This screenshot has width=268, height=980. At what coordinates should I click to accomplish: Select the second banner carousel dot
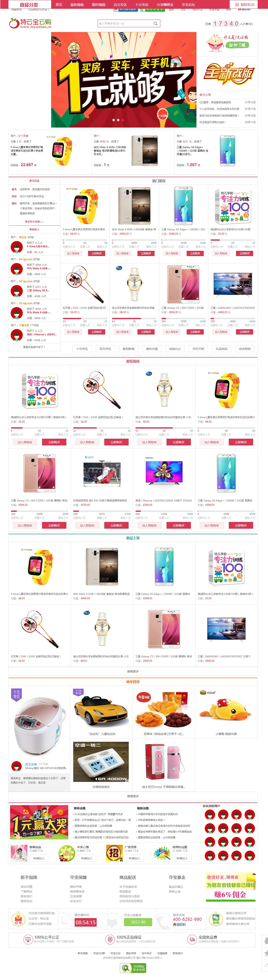118,120
